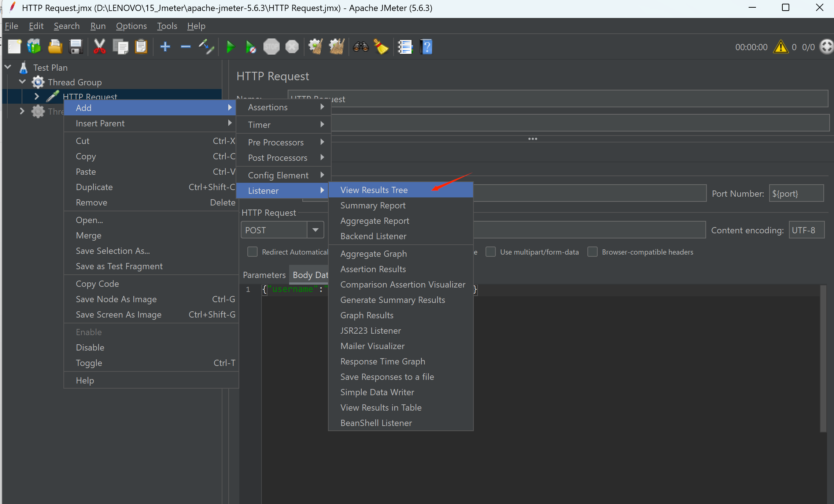This screenshot has height=504, width=834.
Task: Click the Name input field
Action: (x=558, y=99)
